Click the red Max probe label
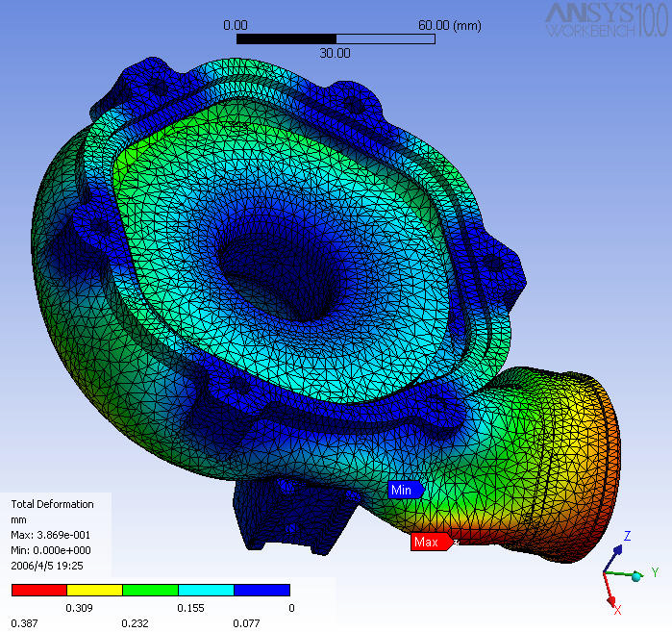 (x=432, y=542)
